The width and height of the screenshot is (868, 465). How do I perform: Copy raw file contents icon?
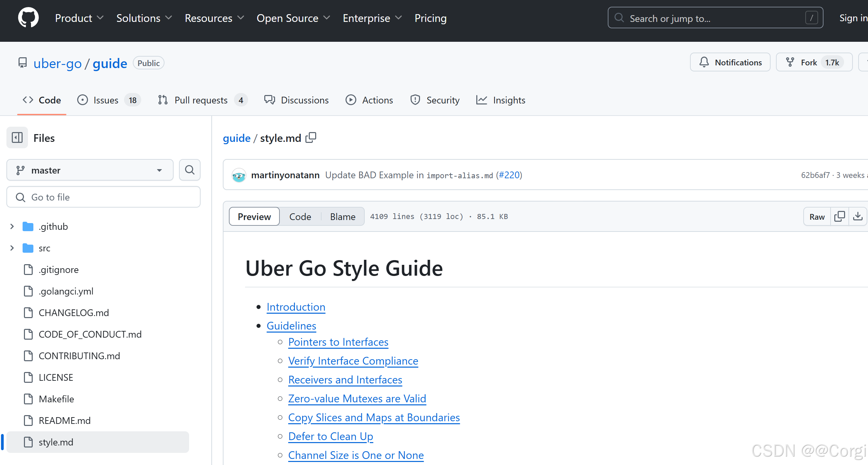click(x=840, y=216)
